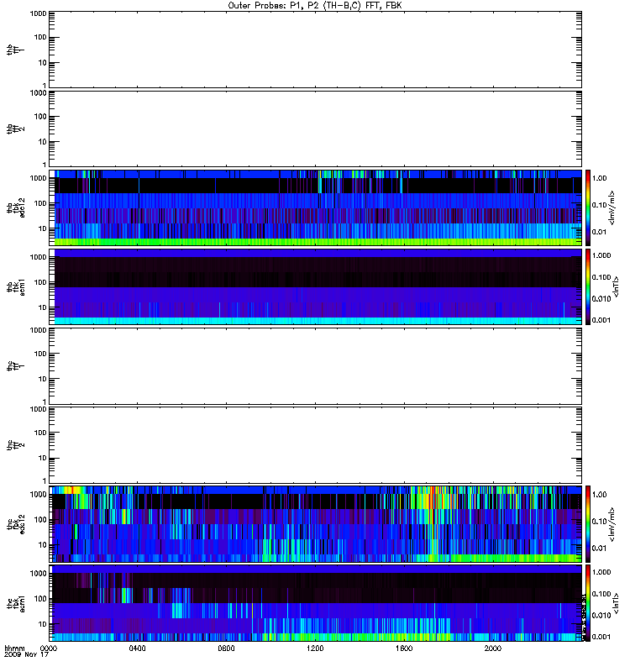The height and width of the screenshot is (672, 630).
Task: Click the thc fbk edc12 spectrogram panel
Action: [315, 524]
